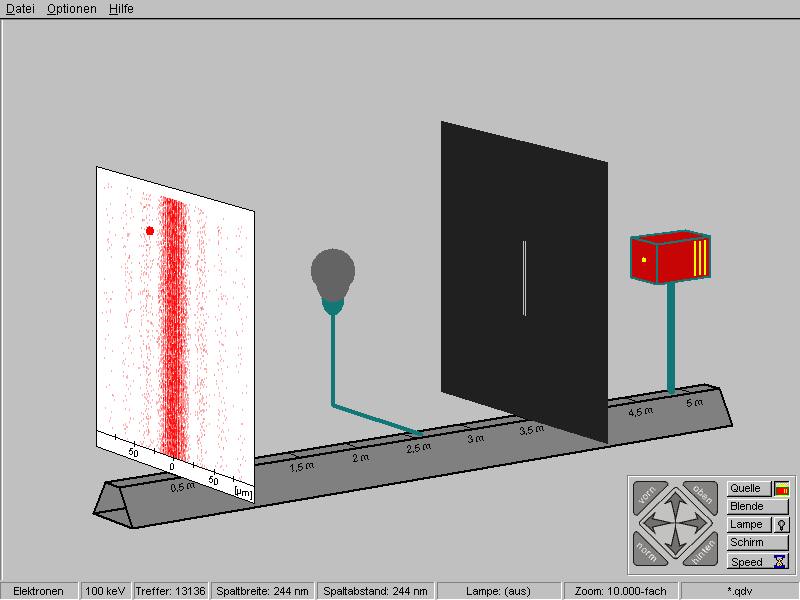Click the source on/off icon next to Quelle
Viewport: 800px width, 600px height.
[781, 489]
